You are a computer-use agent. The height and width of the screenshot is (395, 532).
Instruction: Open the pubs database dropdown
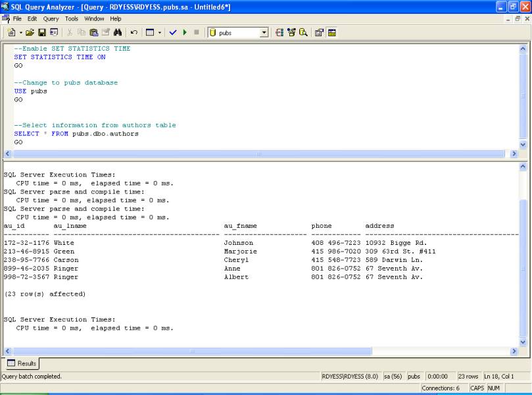264,32
